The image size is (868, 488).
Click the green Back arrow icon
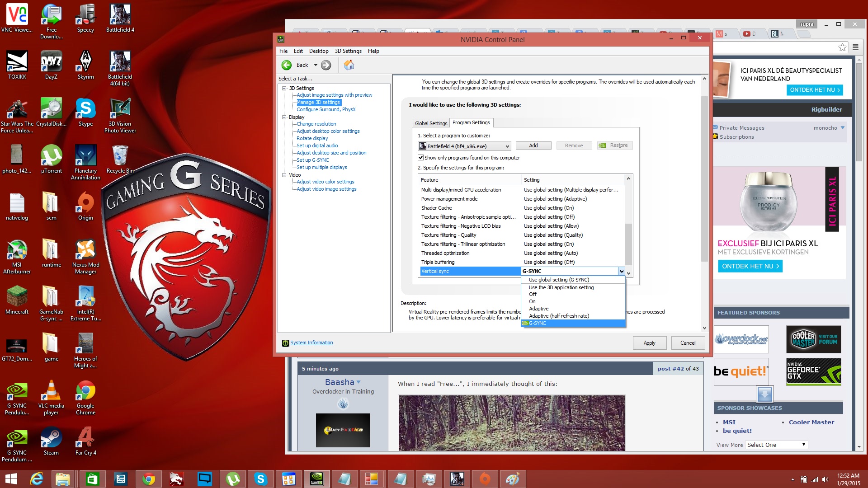(287, 65)
